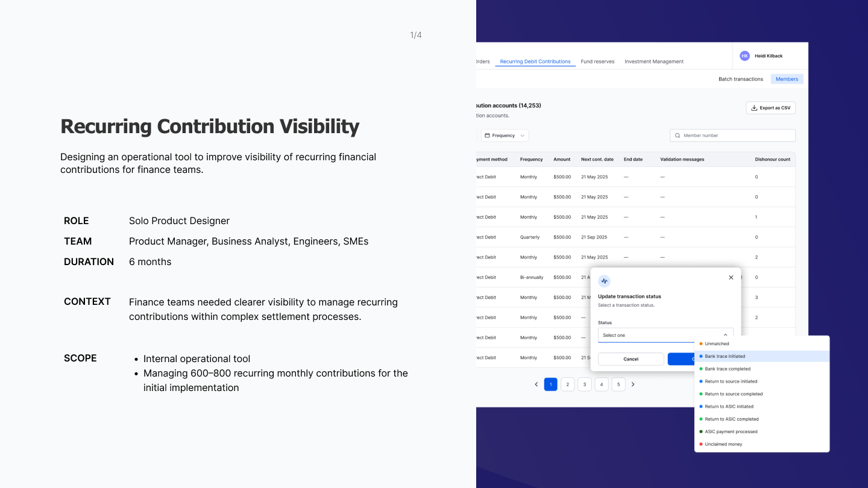Select the Unmatched status option
This screenshot has width=868, height=488.
(762, 343)
